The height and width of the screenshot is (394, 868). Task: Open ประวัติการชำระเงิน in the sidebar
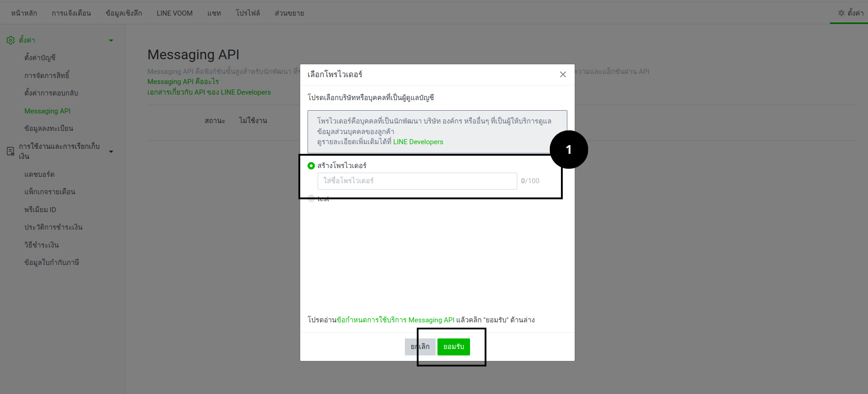pos(54,227)
